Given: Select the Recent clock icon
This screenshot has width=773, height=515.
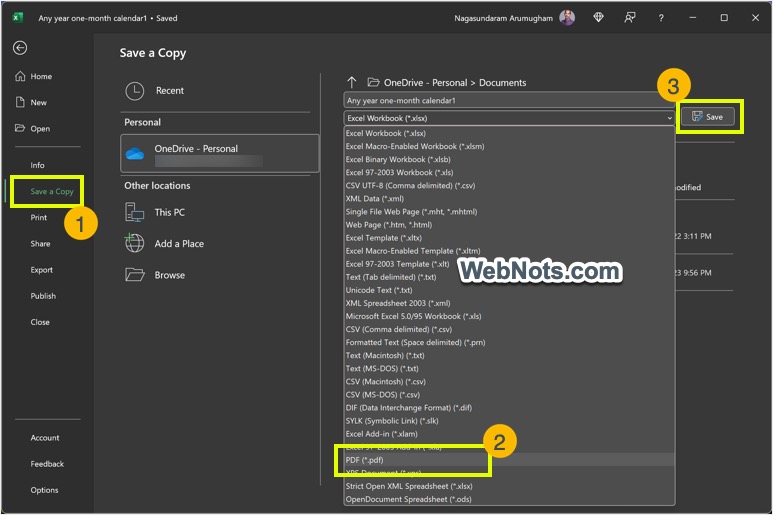Looking at the screenshot, I should click(135, 91).
